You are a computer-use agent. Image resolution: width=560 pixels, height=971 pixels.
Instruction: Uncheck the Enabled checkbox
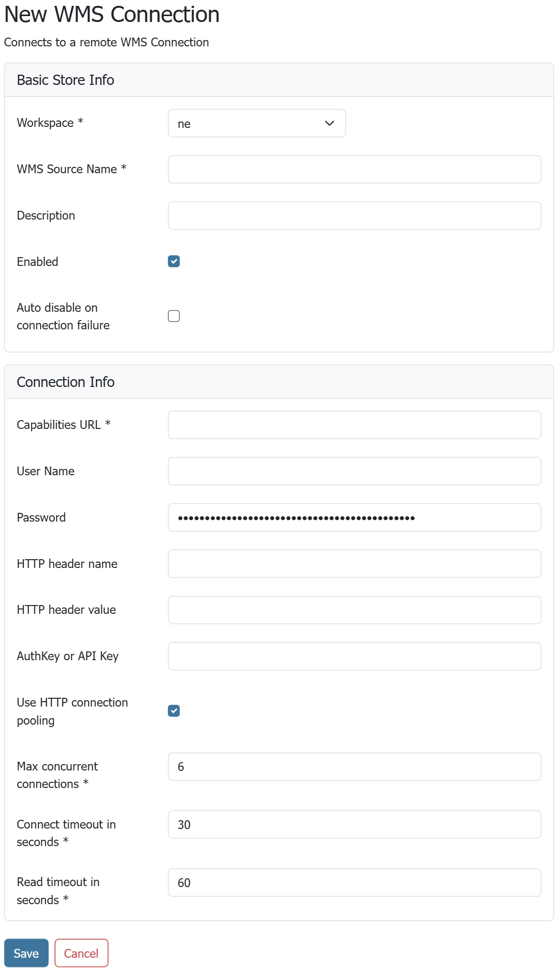coord(174,262)
